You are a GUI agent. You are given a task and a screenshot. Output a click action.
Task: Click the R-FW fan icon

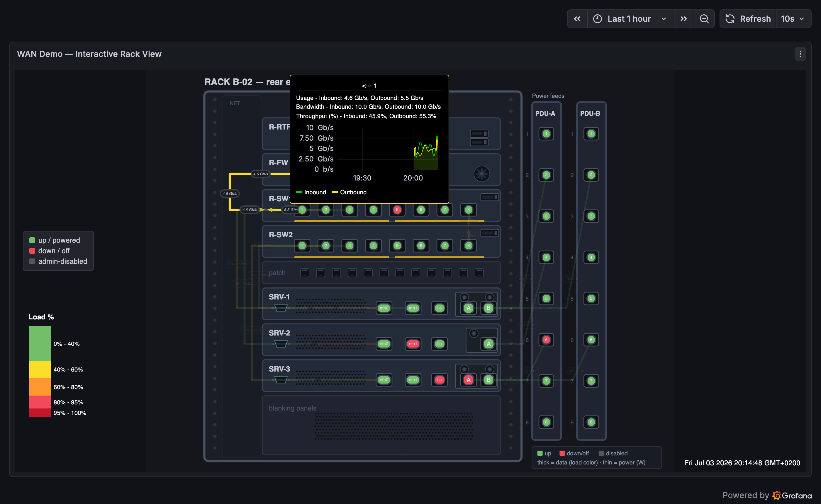click(x=482, y=174)
